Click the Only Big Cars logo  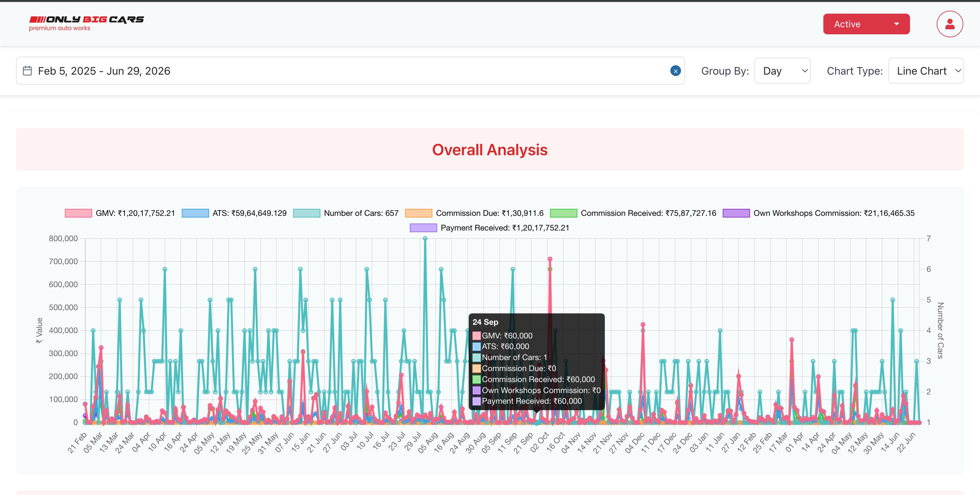(87, 23)
